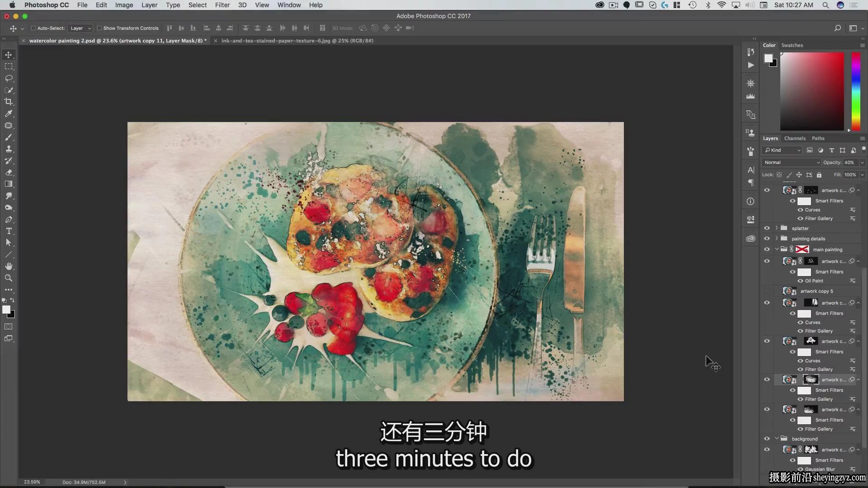This screenshot has width=868, height=488.
Task: Select the Eyedropper tool
Action: pyautogui.click(x=9, y=113)
